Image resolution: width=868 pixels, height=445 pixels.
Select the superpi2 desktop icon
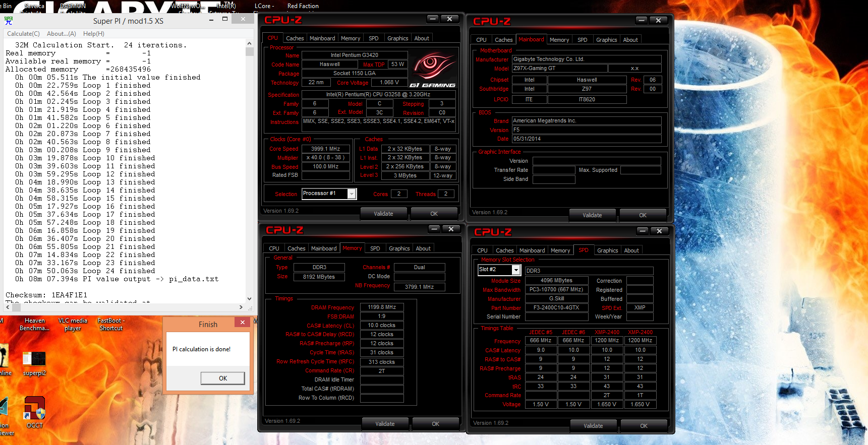[34, 363]
